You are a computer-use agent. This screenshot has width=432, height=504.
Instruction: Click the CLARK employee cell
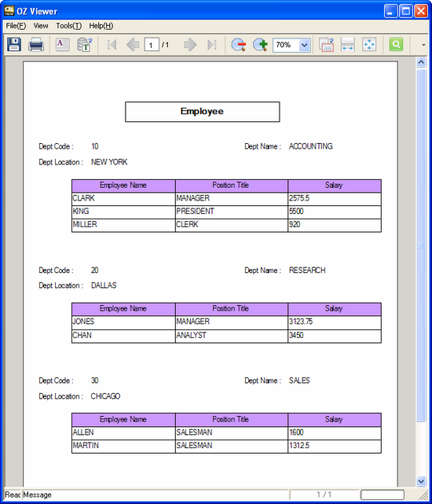(x=123, y=198)
